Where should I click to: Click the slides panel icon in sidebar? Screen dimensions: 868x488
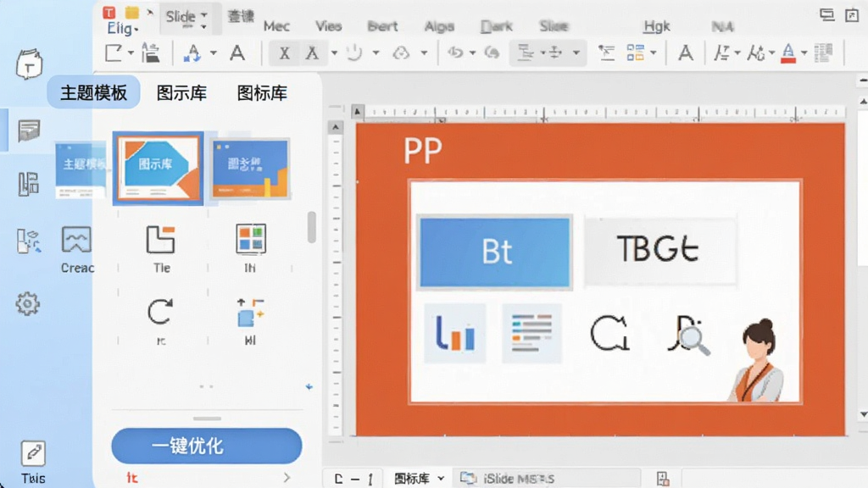tap(29, 130)
